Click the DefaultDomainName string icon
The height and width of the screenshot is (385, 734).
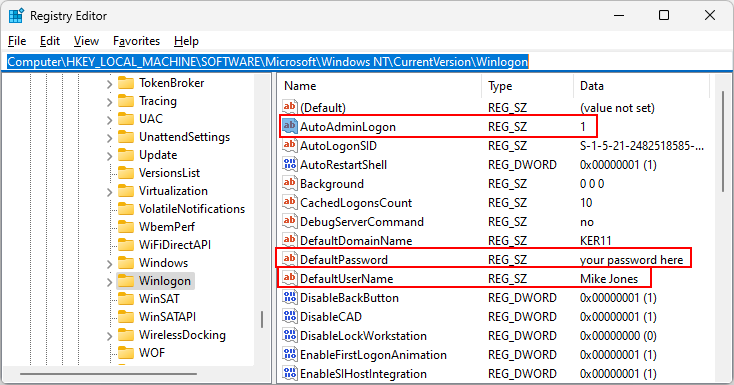tap(290, 240)
